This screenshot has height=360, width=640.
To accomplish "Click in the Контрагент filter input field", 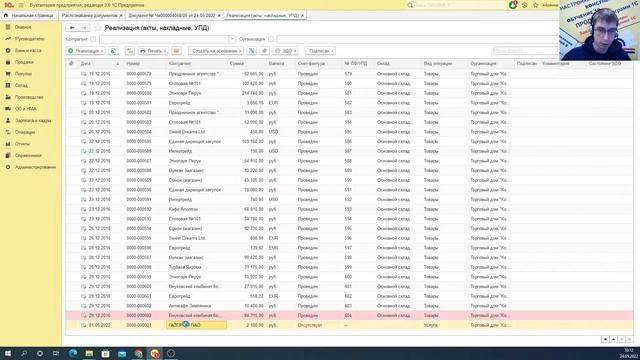I will pos(163,39).
